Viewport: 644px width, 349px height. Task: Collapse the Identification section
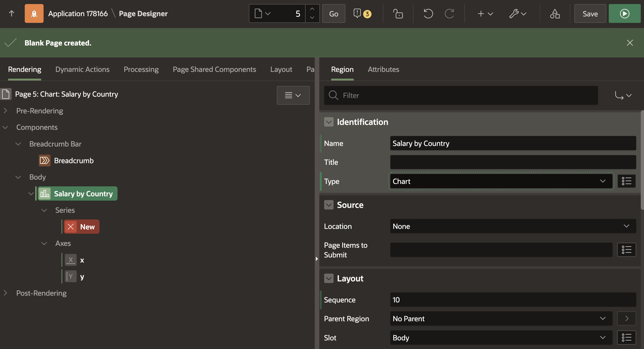[x=329, y=122]
